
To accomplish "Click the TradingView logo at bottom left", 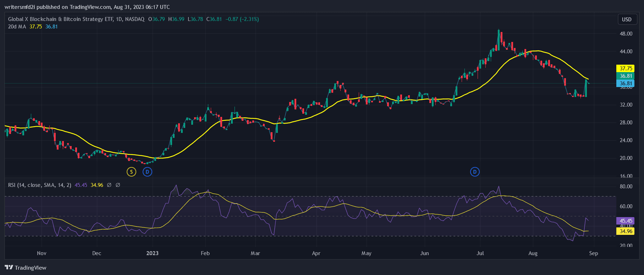I will tap(26, 268).
